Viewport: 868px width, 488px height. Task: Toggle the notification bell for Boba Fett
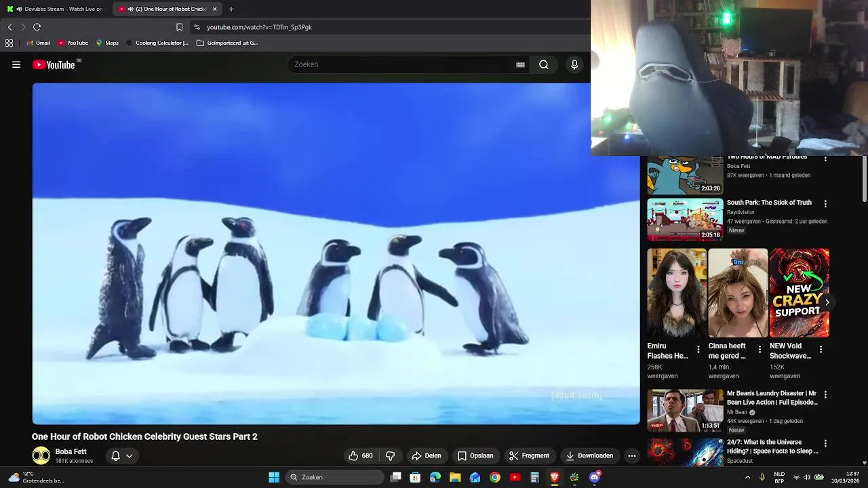coord(115,455)
